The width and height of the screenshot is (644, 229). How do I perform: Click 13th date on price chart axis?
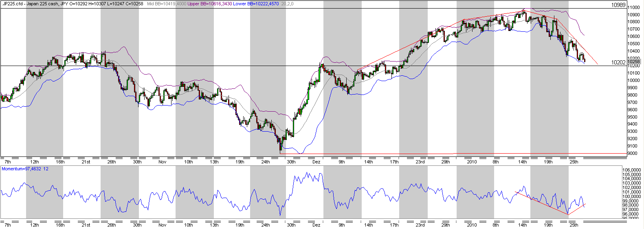point(214,162)
